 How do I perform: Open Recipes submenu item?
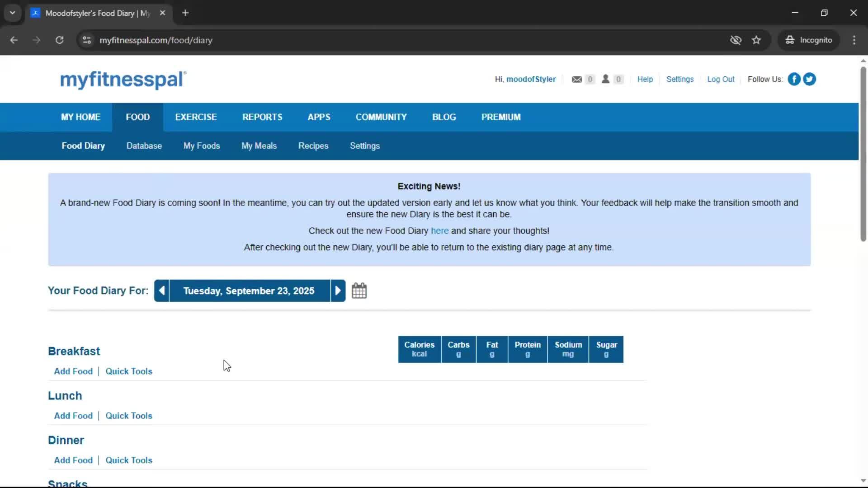[313, 146]
